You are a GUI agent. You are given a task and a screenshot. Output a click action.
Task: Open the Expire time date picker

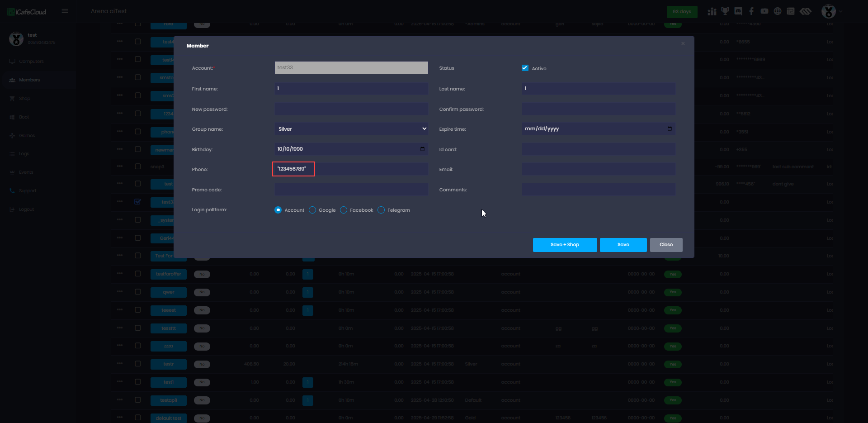(670, 129)
